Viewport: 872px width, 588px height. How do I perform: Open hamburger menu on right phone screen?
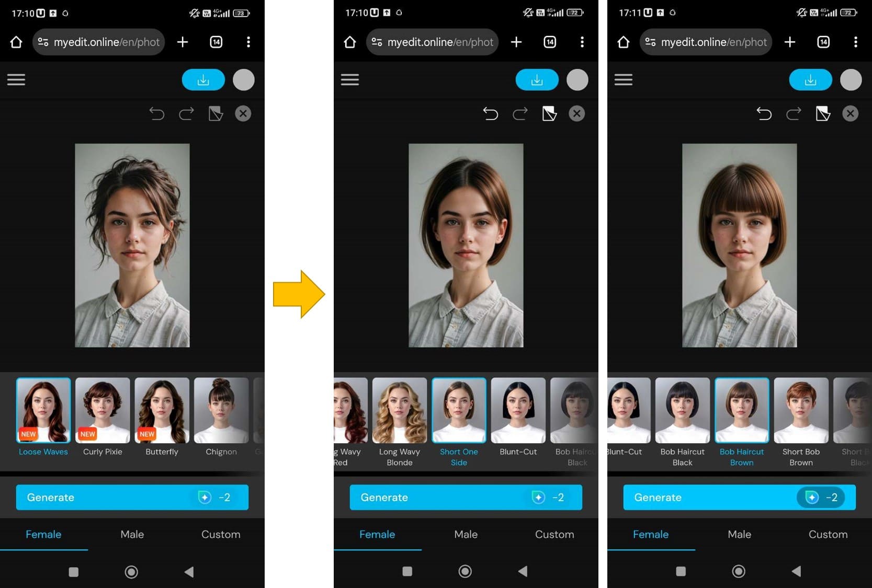pyautogui.click(x=624, y=79)
